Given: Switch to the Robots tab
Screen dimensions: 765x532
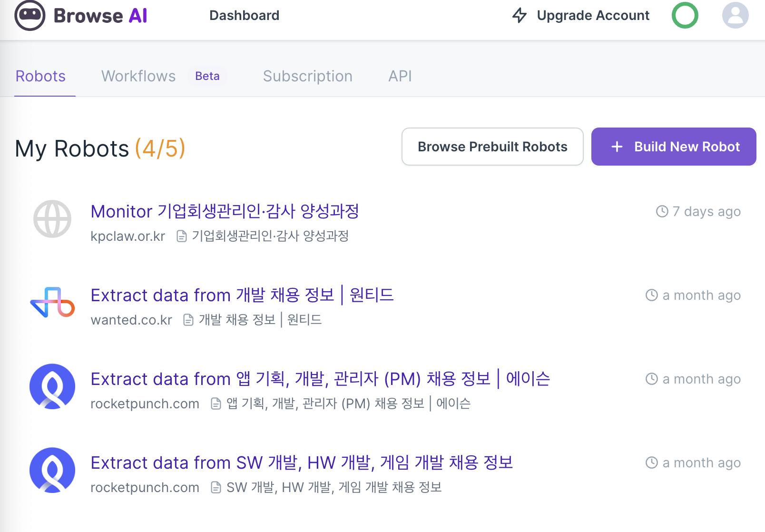Looking at the screenshot, I should pos(40,76).
